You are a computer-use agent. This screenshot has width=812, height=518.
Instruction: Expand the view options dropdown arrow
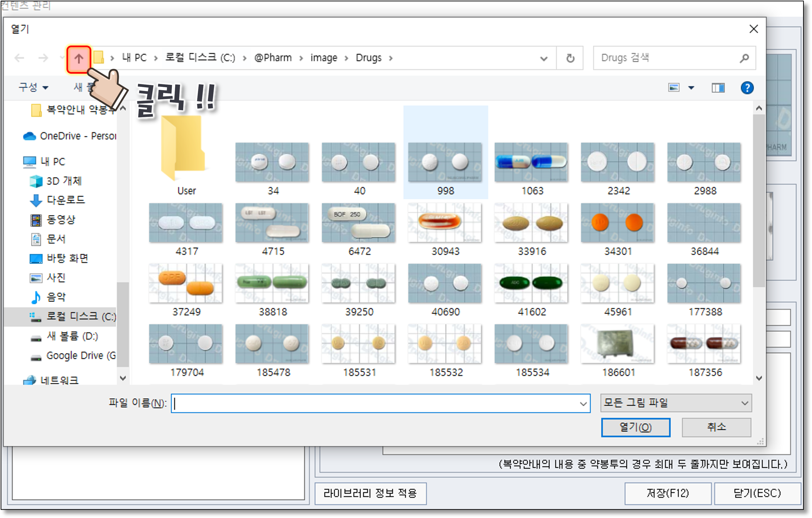pos(691,88)
